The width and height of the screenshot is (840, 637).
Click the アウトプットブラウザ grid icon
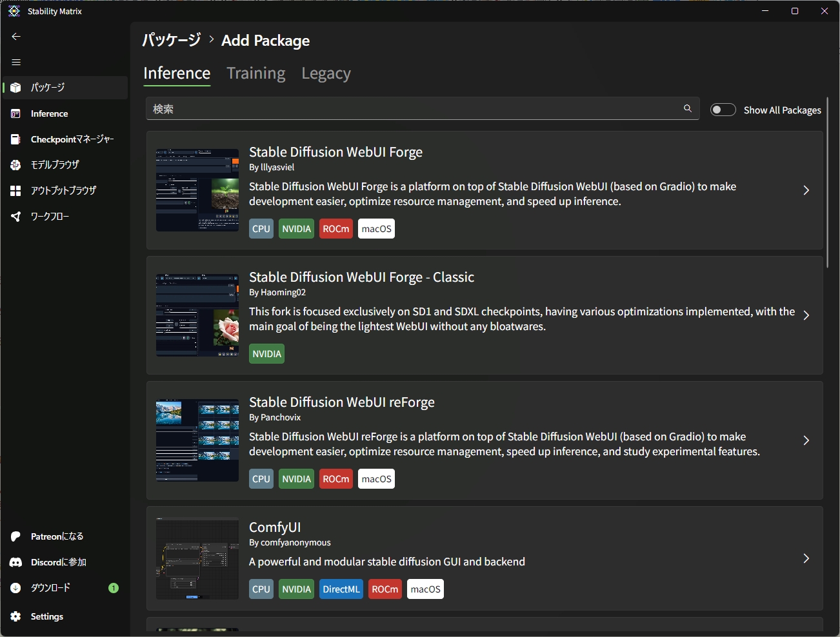pyautogui.click(x=16, y=191)
